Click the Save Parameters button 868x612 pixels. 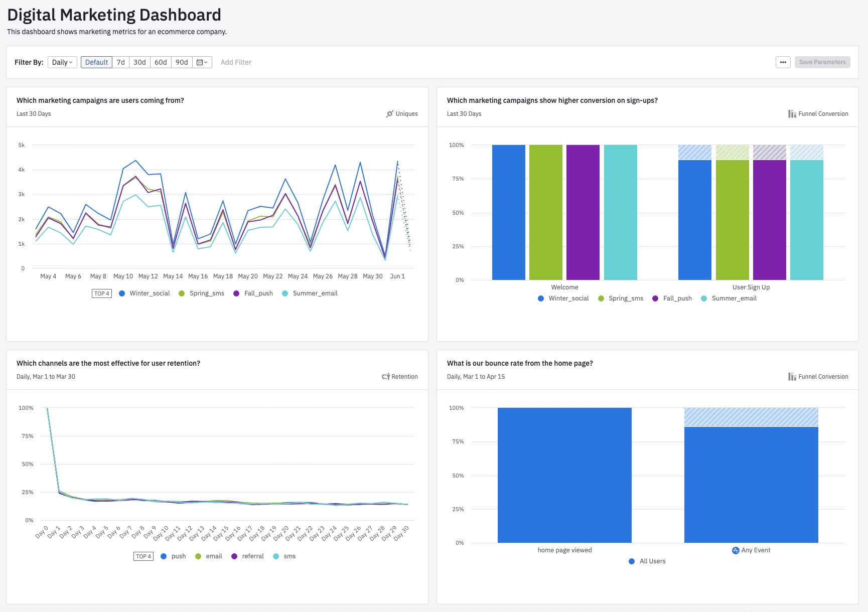coord(822,62)
